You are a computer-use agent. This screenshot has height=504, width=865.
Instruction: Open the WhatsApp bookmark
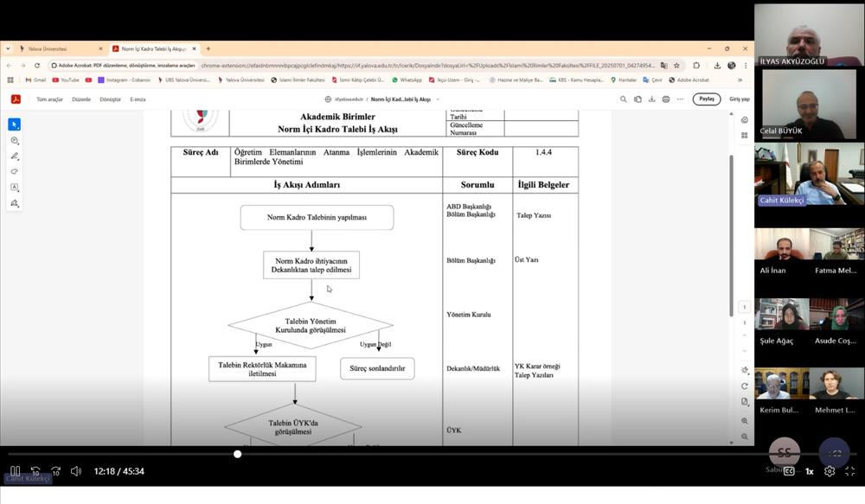pos(407,80)
